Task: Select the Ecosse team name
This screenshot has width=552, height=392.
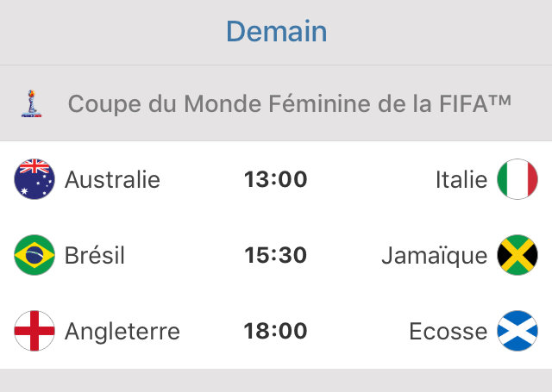Action: (x=448, y=331)
